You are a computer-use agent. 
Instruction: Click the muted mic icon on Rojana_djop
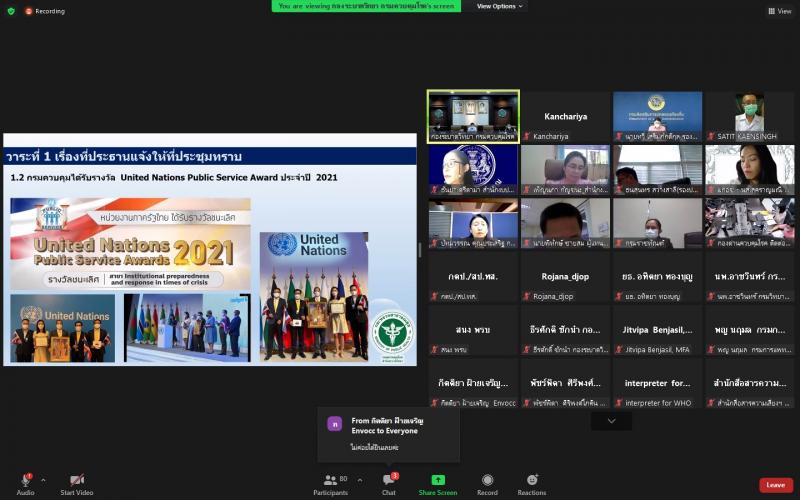point(527,296)
